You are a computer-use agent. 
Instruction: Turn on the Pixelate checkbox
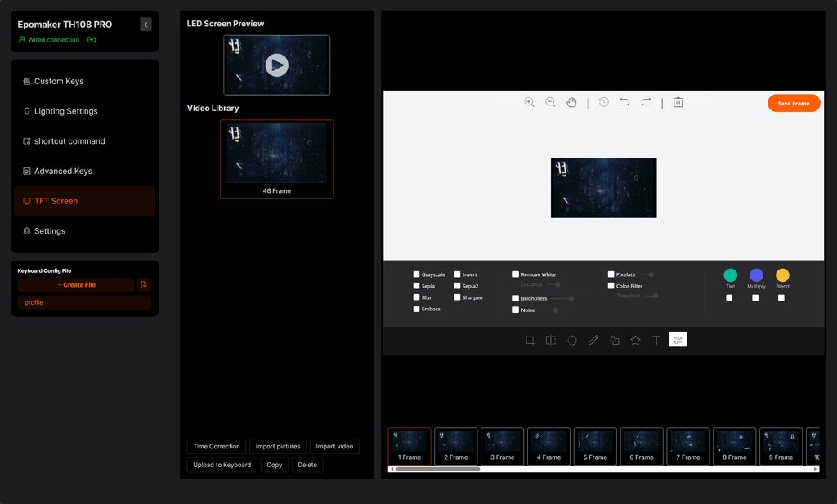click(611, 274)
